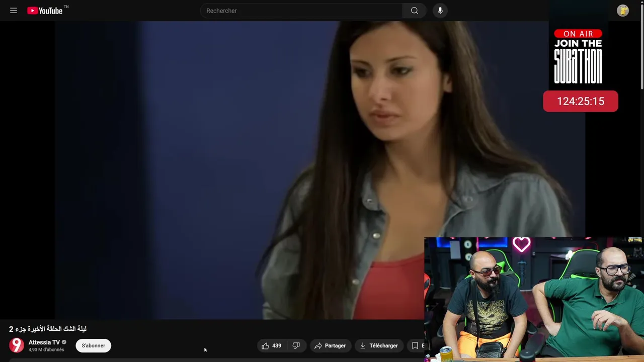644x362 pixels.
Task: Click the verified badge beside Attessia TV
Action: (x=64, y=342)
